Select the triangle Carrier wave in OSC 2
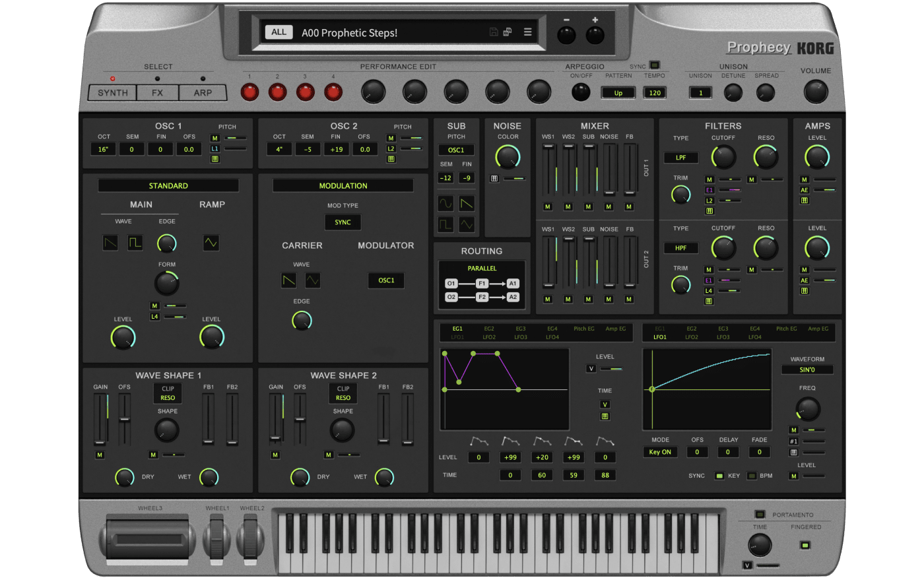Viewport: 924px width, 578px height. tap(312, 280)
